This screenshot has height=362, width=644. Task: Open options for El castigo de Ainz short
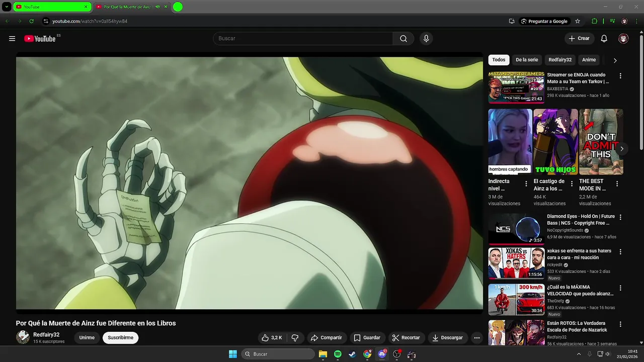572,184
